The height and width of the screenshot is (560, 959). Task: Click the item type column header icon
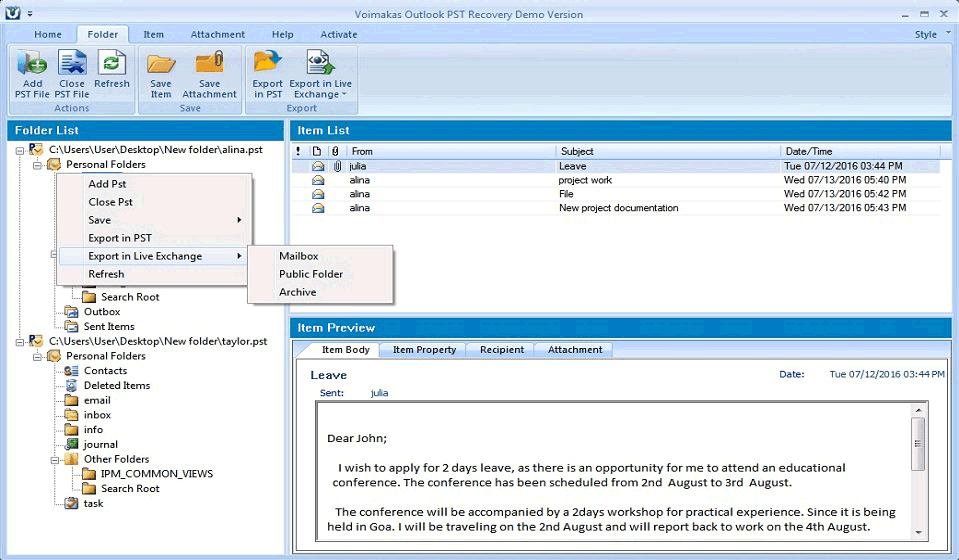317,151
